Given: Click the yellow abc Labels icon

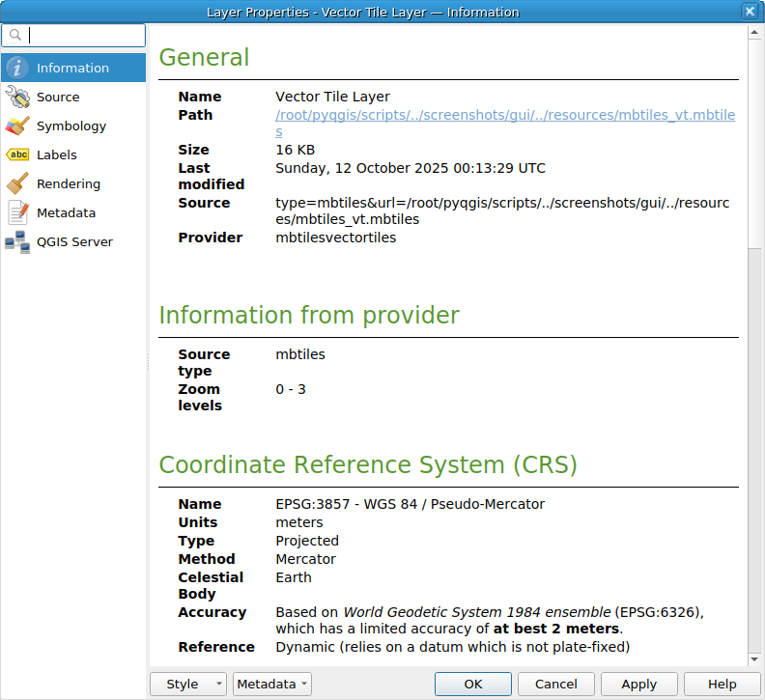Looking at the screenshot, I should [x=17, y=154].
